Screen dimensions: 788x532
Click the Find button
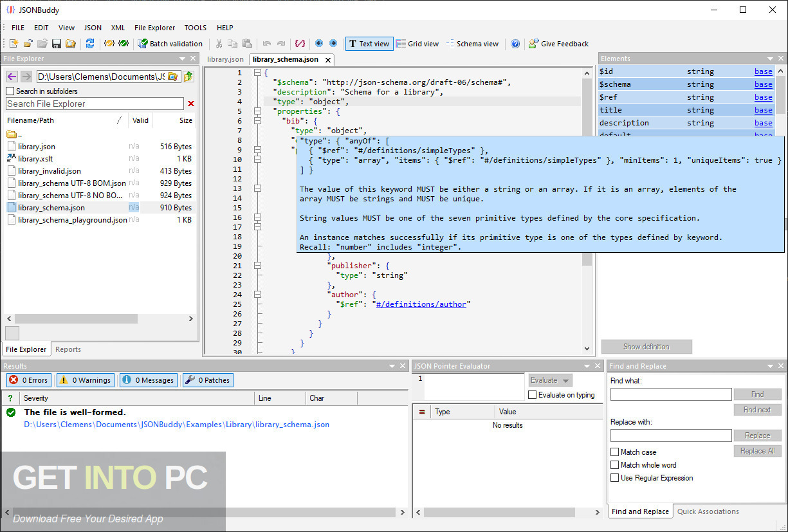pyautogui.click(x=758, y=394)
